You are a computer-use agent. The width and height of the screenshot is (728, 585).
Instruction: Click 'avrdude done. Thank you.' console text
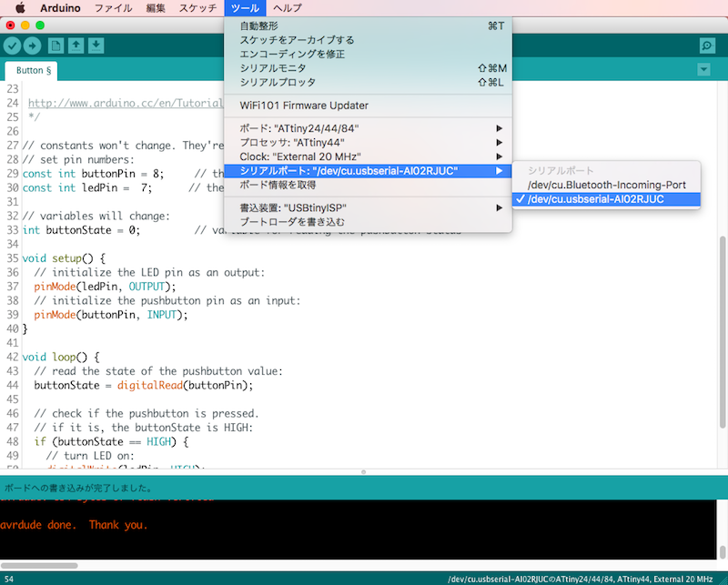pos(74,525)
